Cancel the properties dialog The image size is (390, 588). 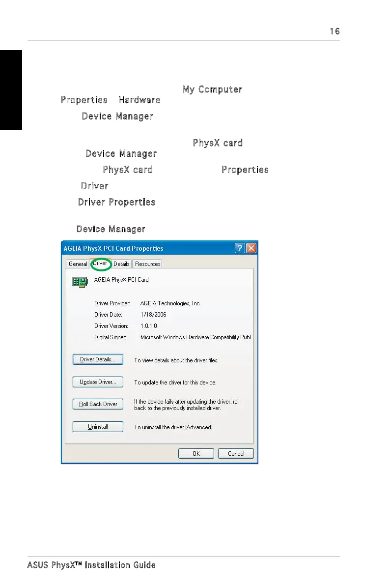point(236,453)
